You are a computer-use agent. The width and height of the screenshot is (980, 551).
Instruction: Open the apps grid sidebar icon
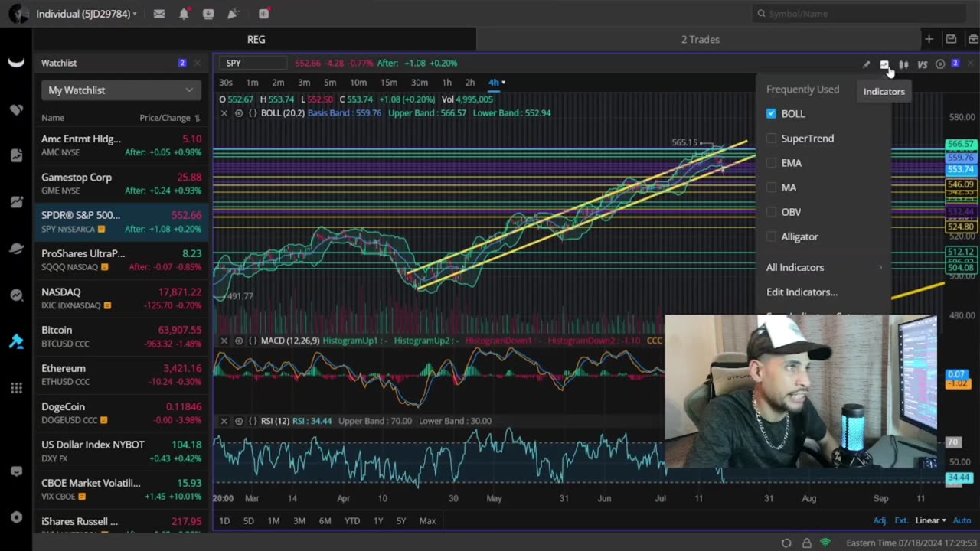click(x=16, y=388)
